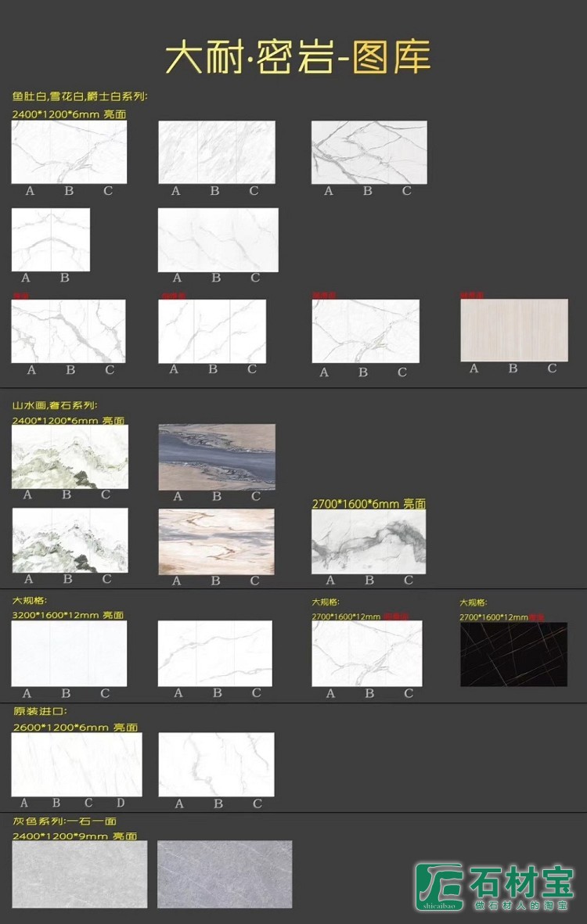587x924 pixels.
Task: Select the pink and beige veined slab
Action: pos(216,541)
